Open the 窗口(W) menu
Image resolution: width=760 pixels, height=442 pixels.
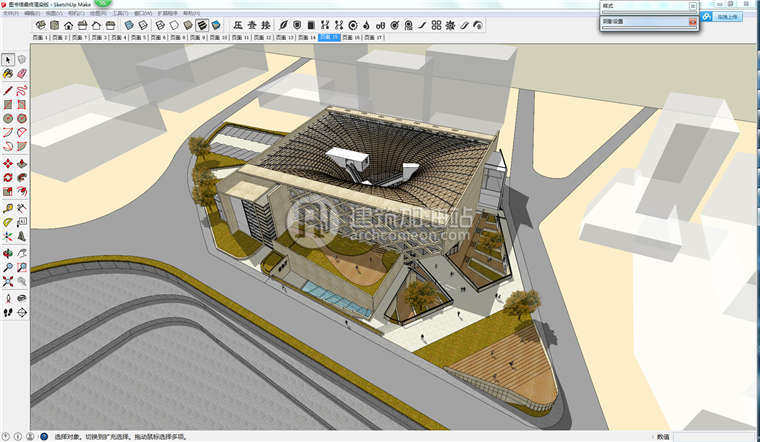coord(142,13)
